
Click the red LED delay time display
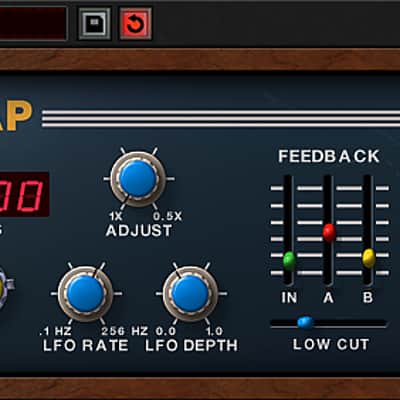pos(25,195)
